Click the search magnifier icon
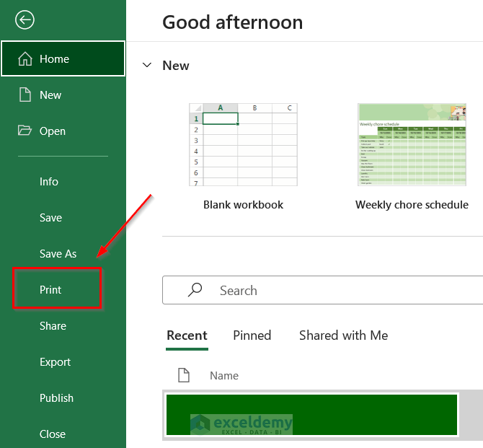This screenshot has height=448, width=483. coord(195,290)
